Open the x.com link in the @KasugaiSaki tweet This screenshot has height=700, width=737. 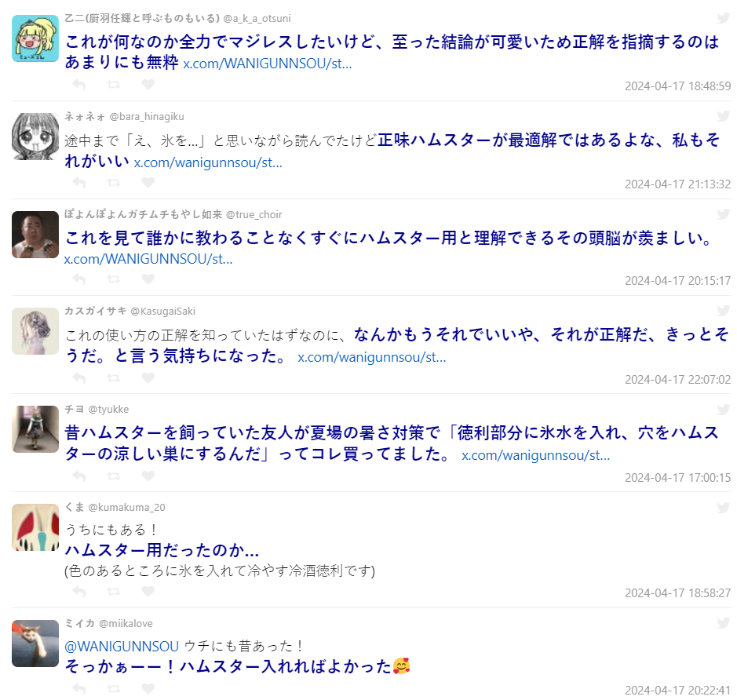coord(372,358)
